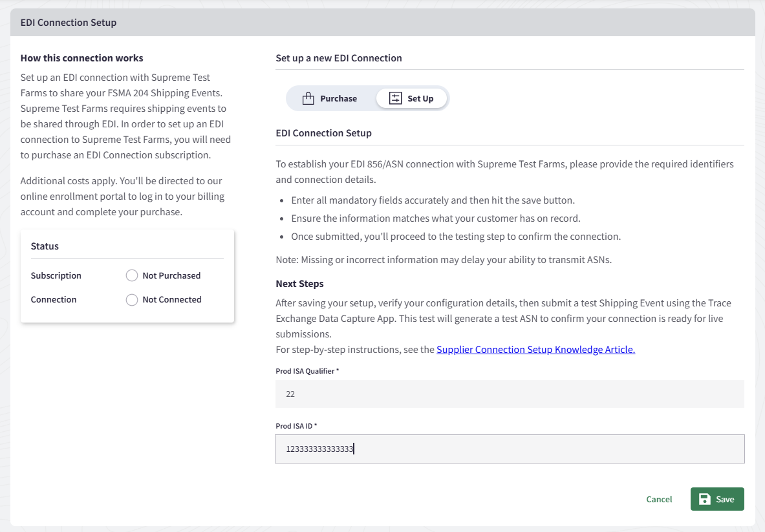
Task: Click the Prod ISA Qualifier label
Action: 307,371
